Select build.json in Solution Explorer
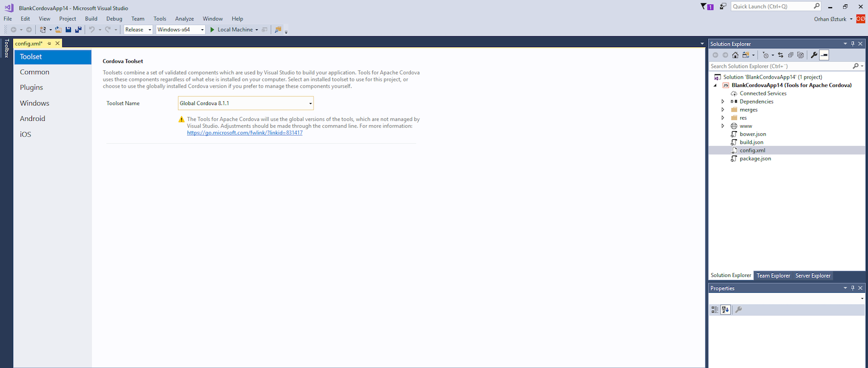Screen dimensions: 868x368 (751, 143)
